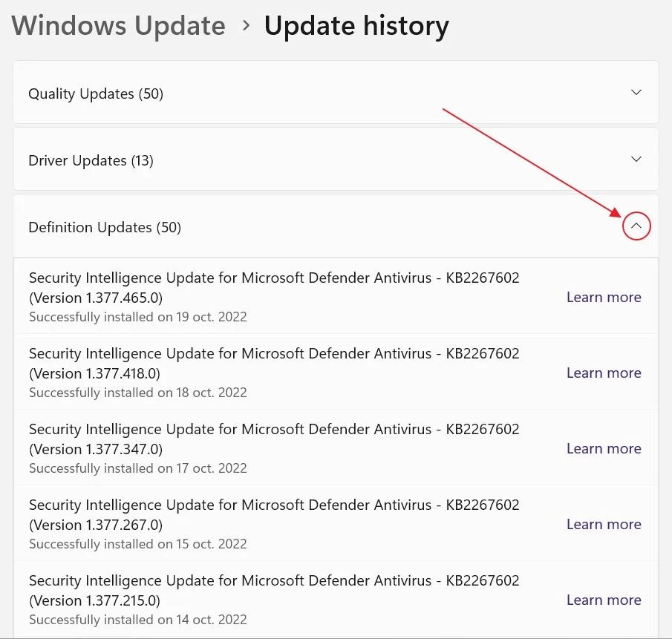Screen dimensions: 672x639
Task: Open Learn more for version 1.377.347.0
Action: pyautogui.click(x=604, y=449)
